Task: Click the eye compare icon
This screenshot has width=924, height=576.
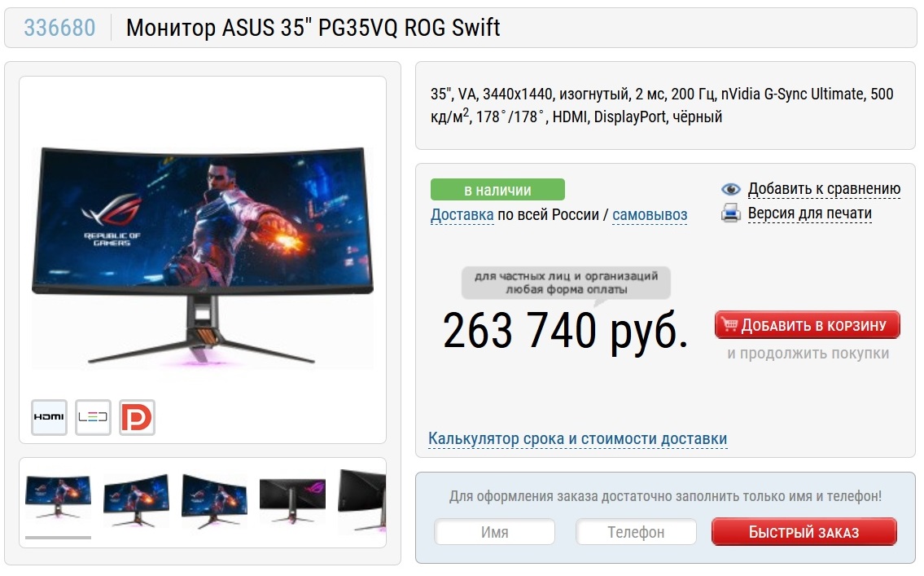Action: point(731,189)
